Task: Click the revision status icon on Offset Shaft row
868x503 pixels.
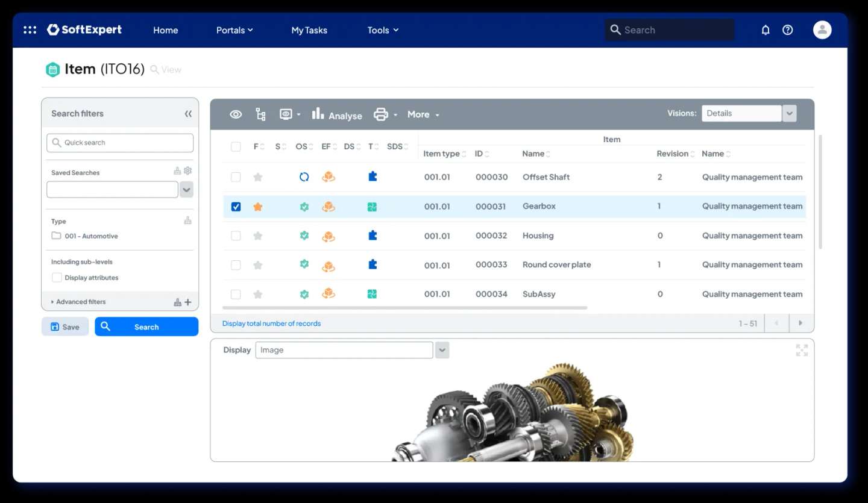Action: [x=304, y=177]
